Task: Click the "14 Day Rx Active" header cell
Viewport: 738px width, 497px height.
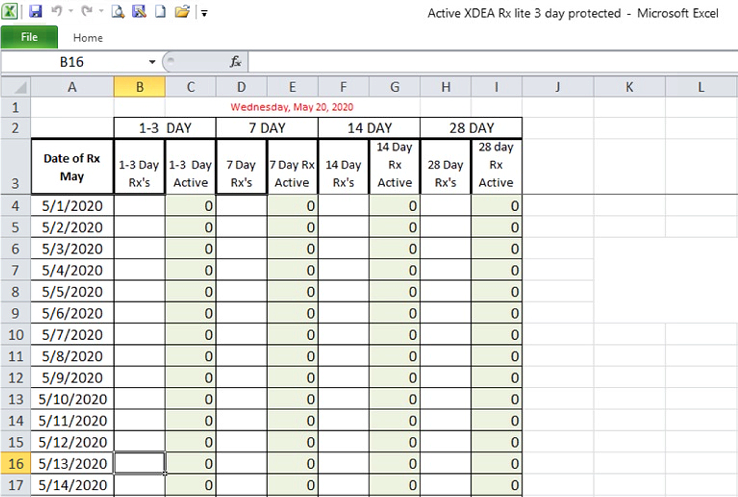Action: point(394,167)
